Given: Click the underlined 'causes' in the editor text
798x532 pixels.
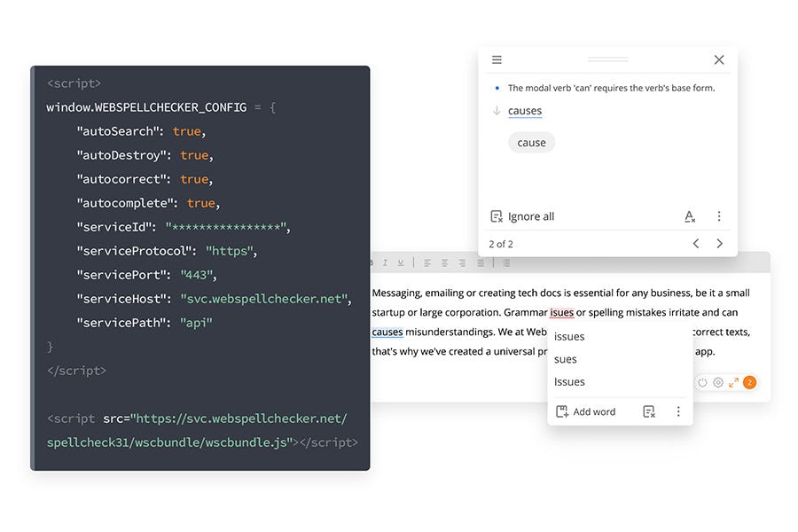Looking at the screenshot, I should pos(387,332).
